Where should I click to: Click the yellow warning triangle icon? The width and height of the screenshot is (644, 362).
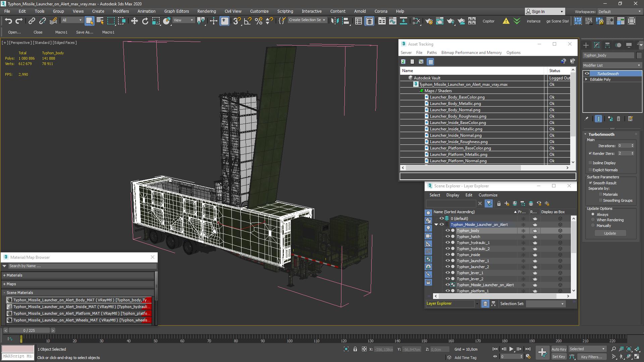click(506, 21)
